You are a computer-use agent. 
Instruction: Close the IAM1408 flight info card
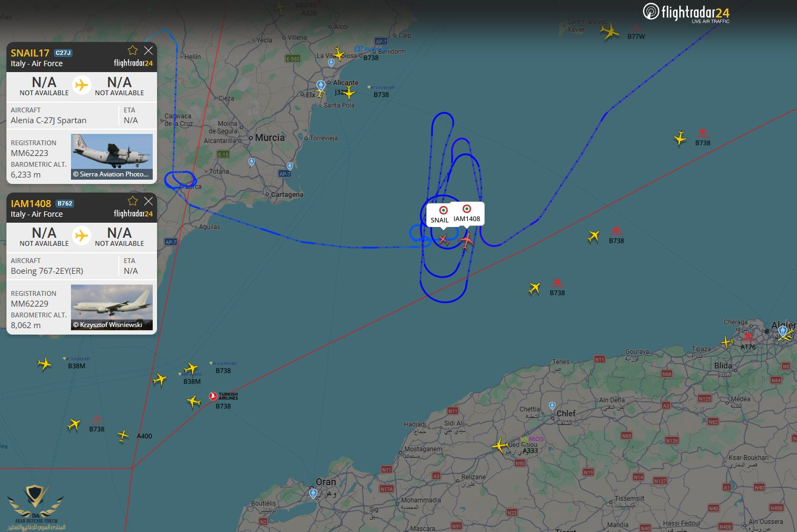[x=148, y=201]
